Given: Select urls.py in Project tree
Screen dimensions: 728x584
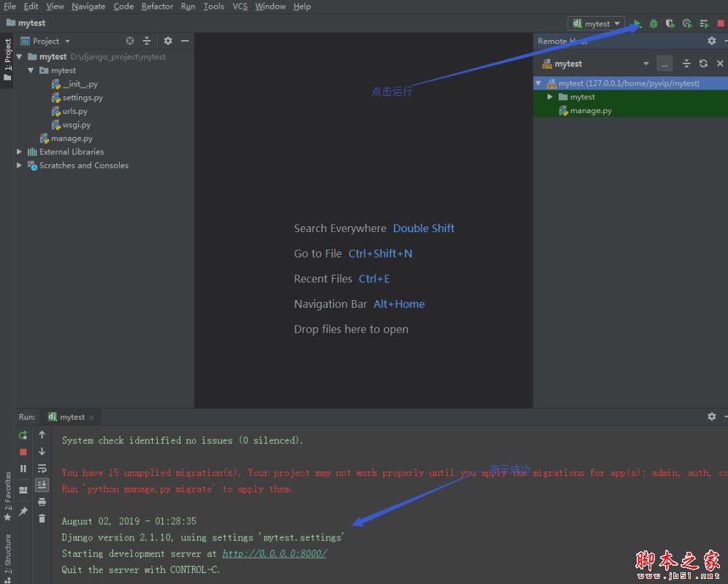Looking at the screenshot, I should click(74, 111).
